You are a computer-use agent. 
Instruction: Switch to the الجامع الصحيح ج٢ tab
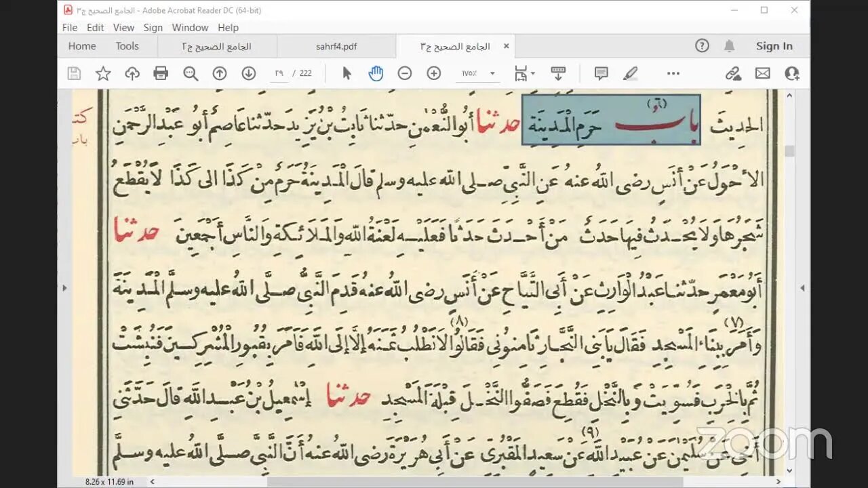[217, 46]
